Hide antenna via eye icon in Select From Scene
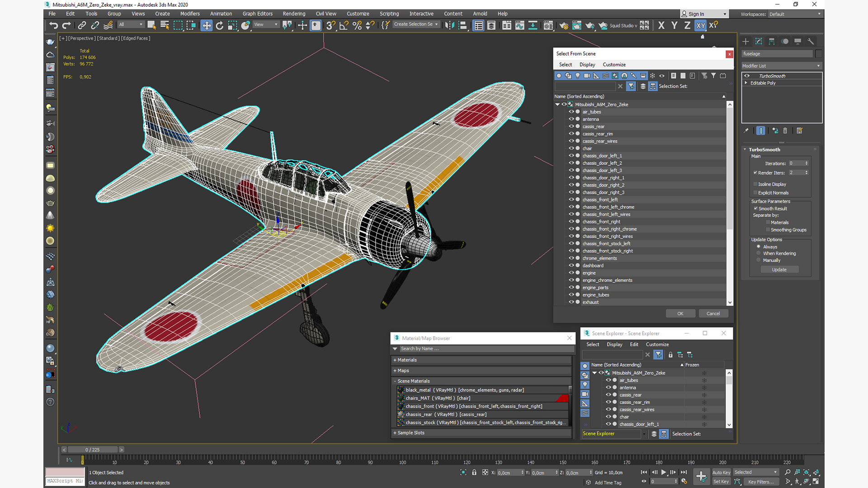The height and width of the screenshot is (488, 868). coord(571,119)
